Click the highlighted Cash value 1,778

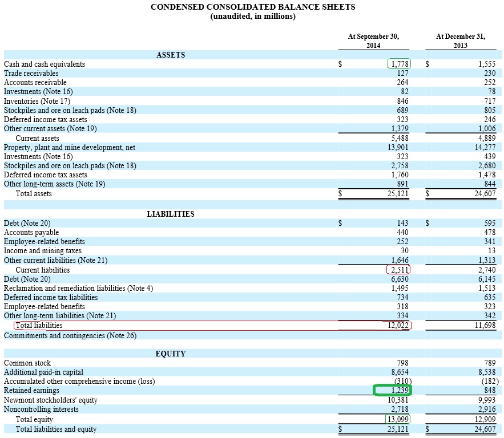point(400,64)
